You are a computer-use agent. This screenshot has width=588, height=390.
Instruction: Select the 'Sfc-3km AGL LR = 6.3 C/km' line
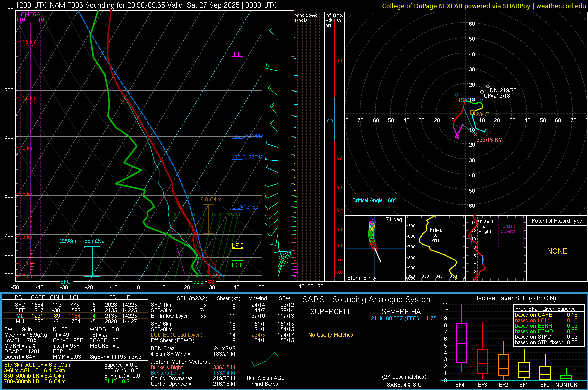point(37,365)
